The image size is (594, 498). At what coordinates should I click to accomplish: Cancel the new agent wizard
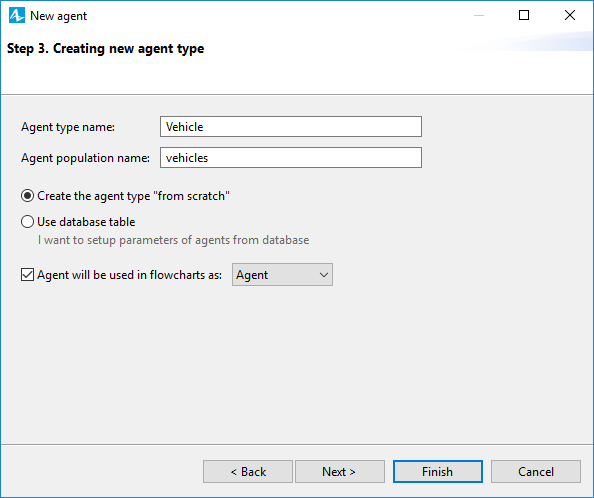click(x=536, y=471)
